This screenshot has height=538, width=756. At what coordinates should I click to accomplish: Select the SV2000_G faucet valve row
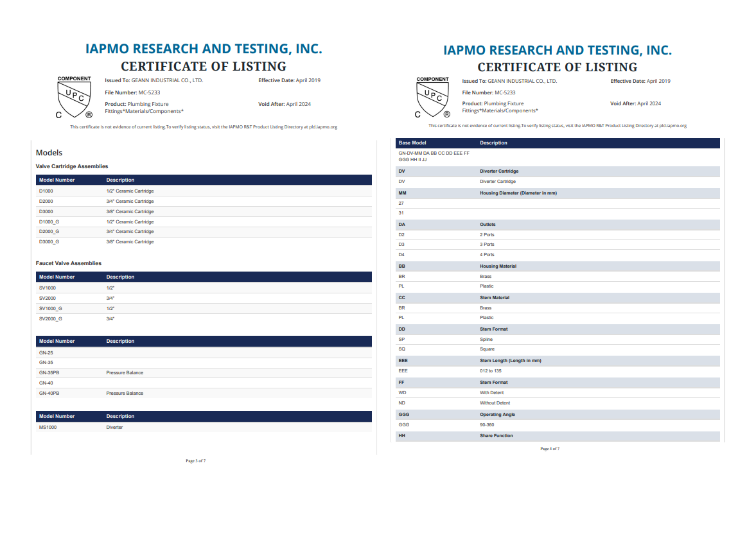pos(204,318)
